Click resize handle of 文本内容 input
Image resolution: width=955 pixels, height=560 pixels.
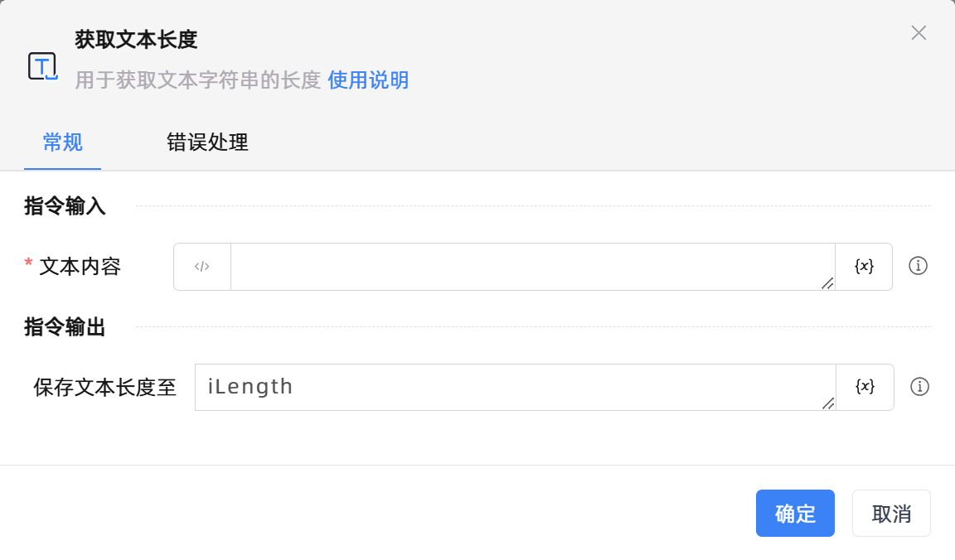[827, 283]
